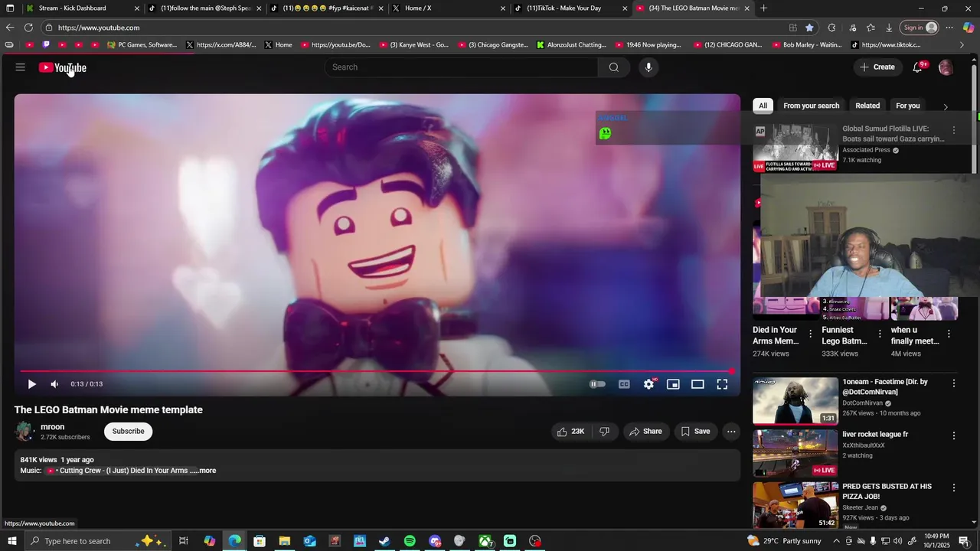
Task: Open a new browser tab
Action: tap(763, 8)
